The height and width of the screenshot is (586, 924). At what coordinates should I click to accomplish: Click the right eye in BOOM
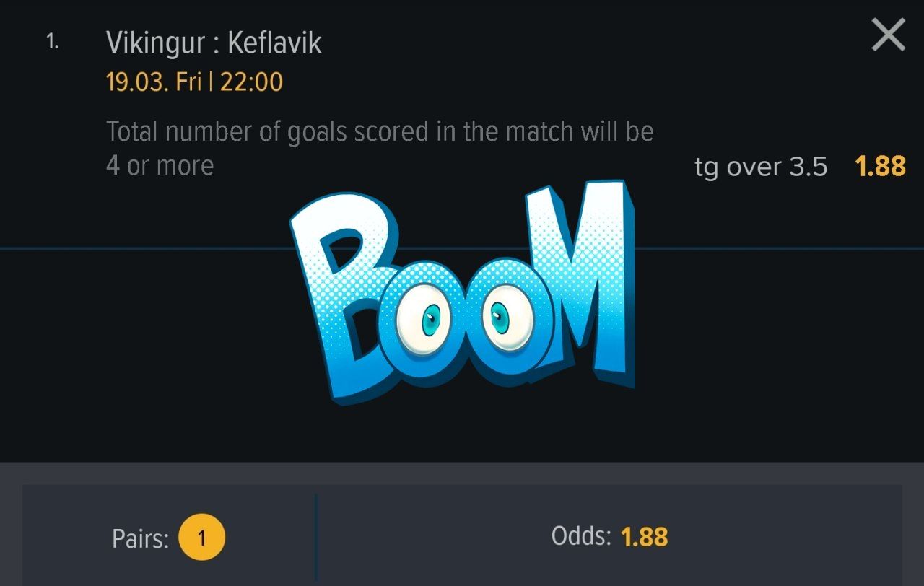(x=500, y=315)
